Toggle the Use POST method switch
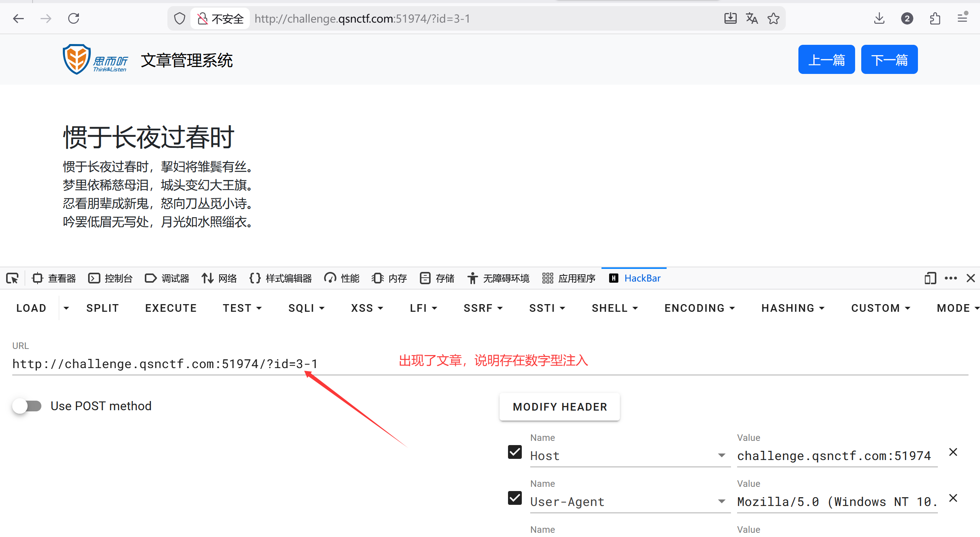 point(27,406)
